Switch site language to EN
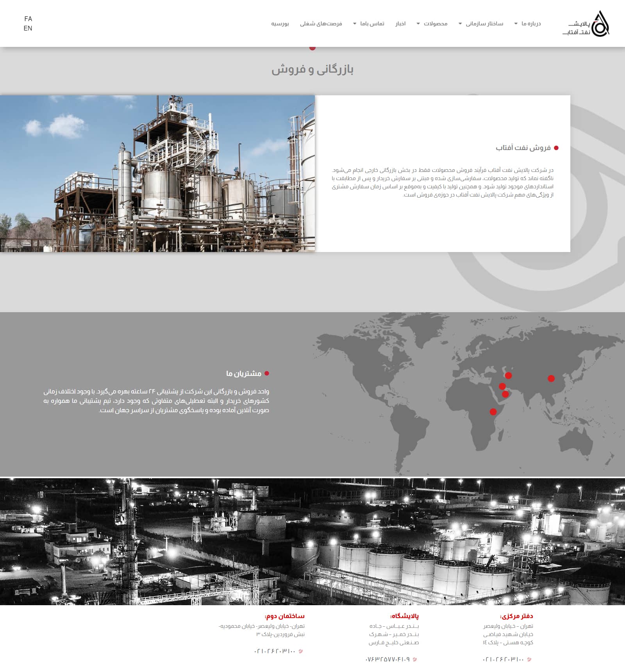 28,28
